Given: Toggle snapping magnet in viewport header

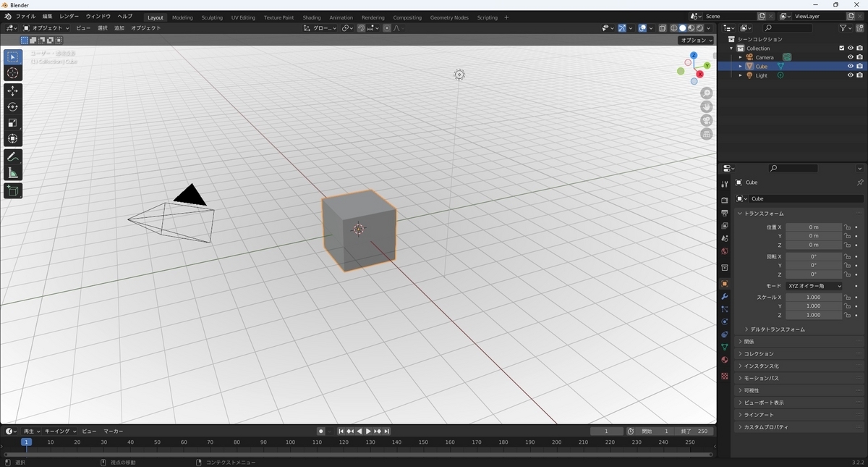Looking at the screenshot, I should [362, 28].
